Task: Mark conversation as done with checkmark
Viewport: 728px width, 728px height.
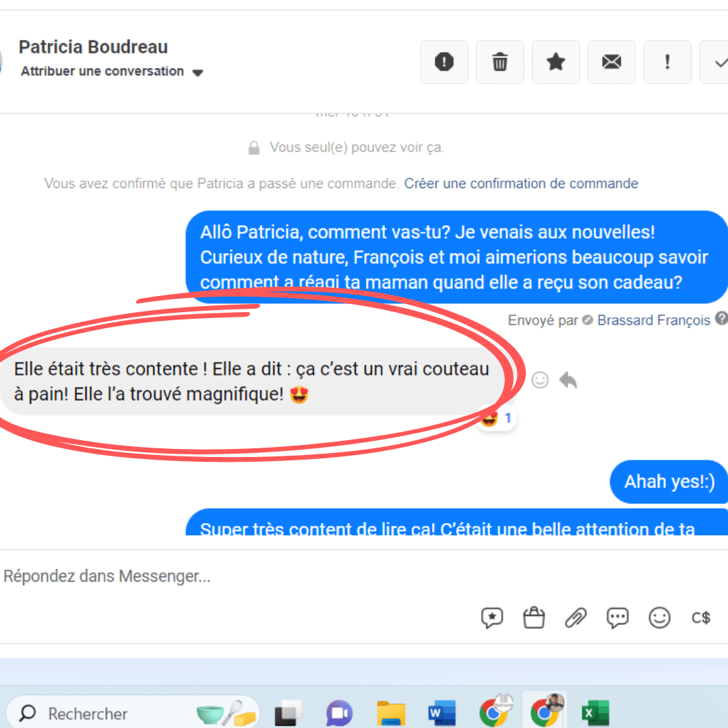Action: click(x=717, y=62)
